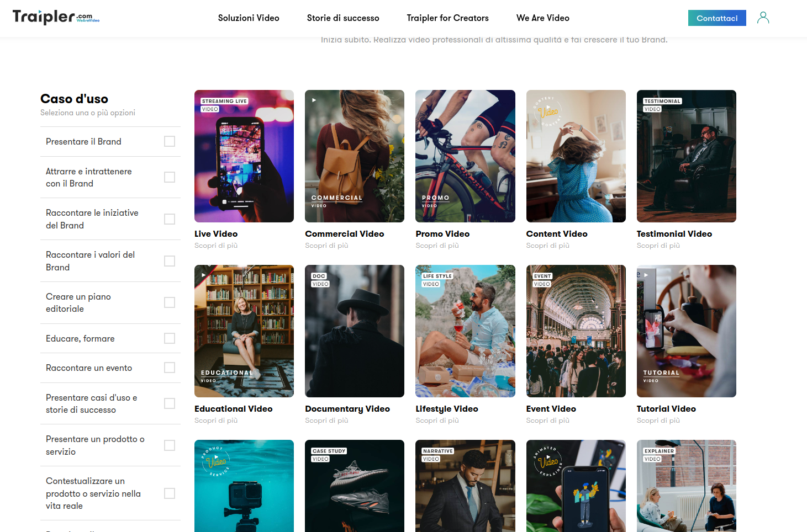Screen dimensions: 807x532
Task: Open the Live Video thumbnail
Action: [244, 156]
